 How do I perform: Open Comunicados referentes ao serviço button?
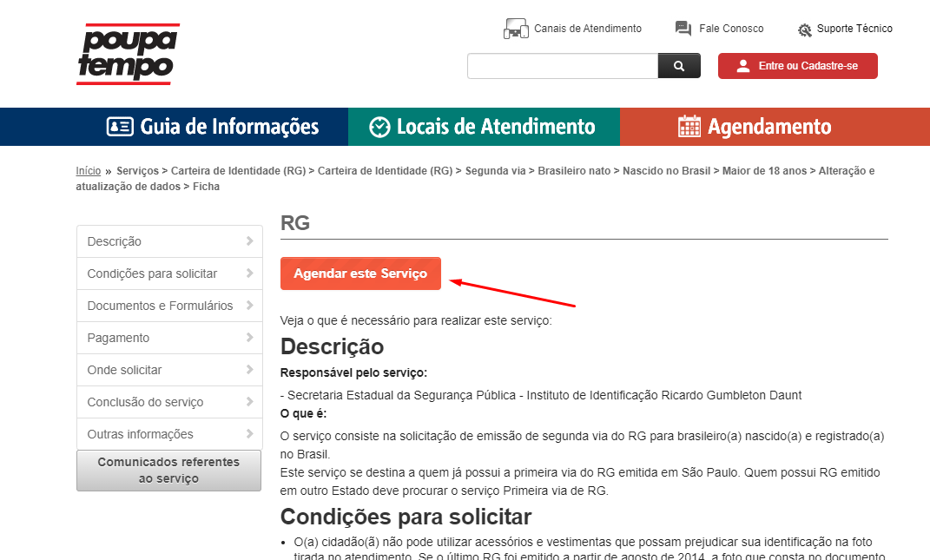(x=168, y=471)
